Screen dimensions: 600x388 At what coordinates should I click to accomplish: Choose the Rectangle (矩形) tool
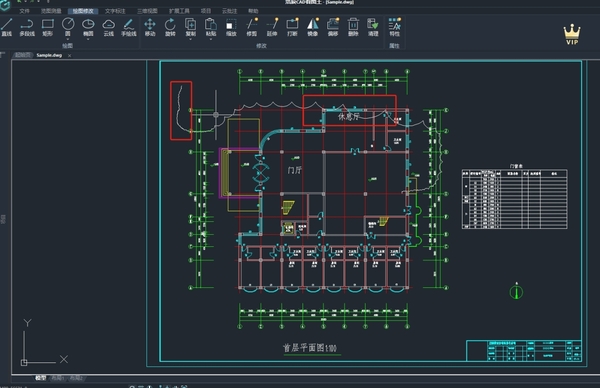click(47, 28)
